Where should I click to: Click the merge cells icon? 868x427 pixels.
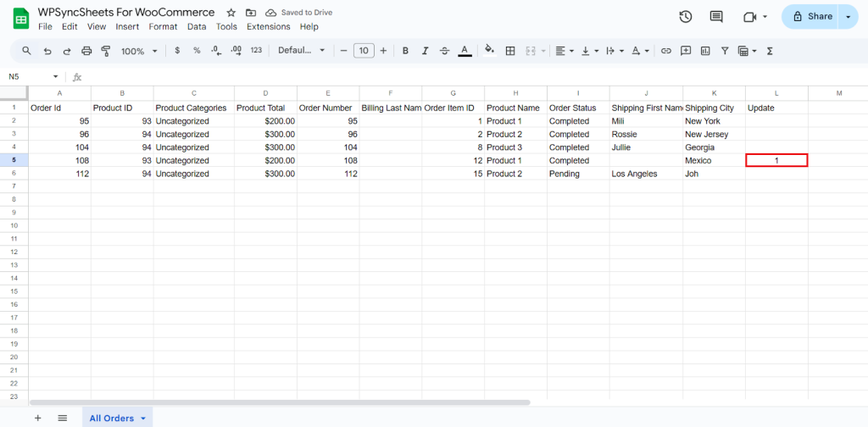tap(531, 51)
